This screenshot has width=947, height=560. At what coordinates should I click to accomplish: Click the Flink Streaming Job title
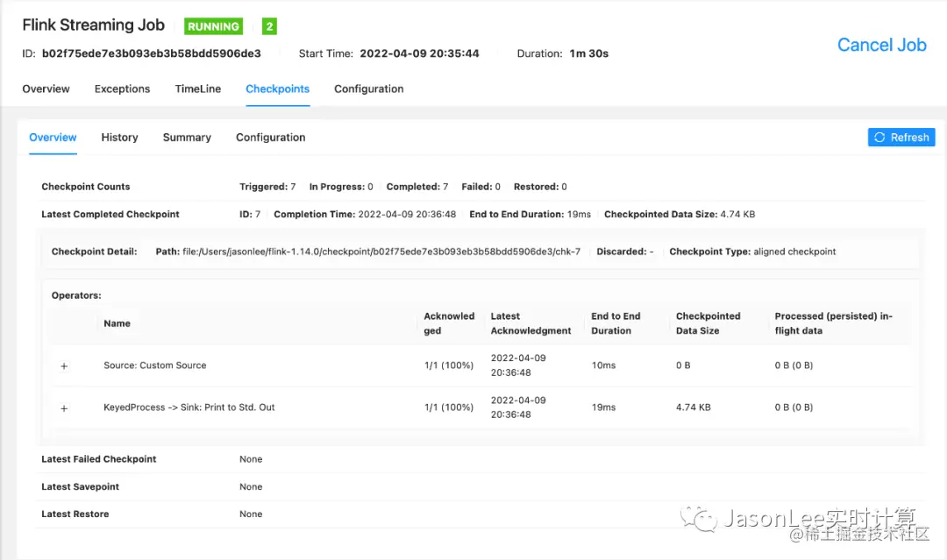(93, 25)
